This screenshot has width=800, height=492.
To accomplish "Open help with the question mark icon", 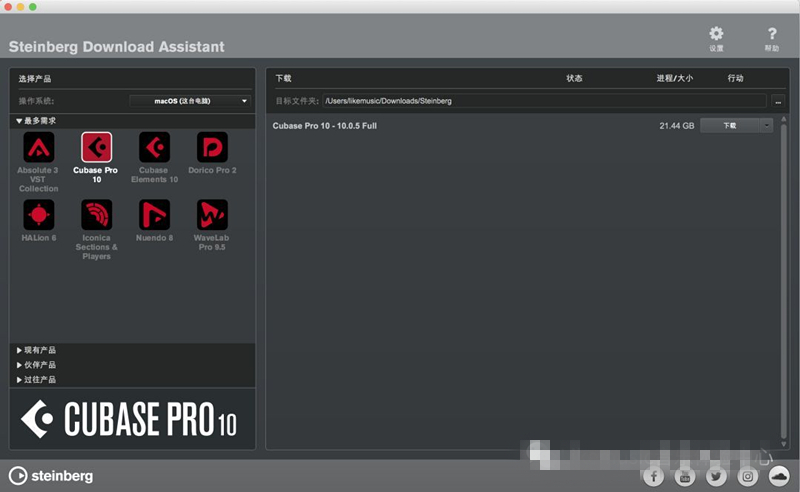I will pos(772,34).
